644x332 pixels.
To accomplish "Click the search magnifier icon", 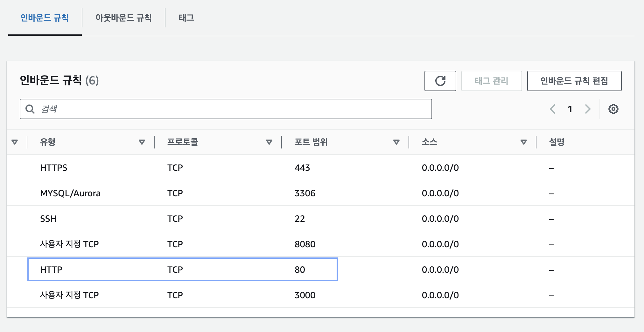I will 30,109.
